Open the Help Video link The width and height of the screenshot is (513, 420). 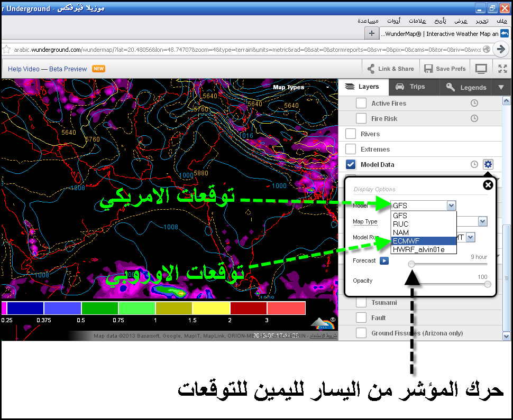[x=24, y=69]
